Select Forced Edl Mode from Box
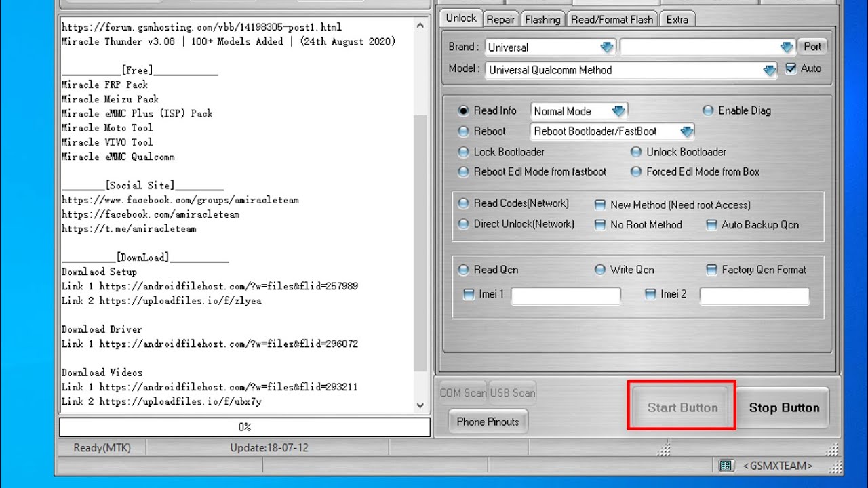The width and height of the screenshot is (868, 488). click(636, 171)
